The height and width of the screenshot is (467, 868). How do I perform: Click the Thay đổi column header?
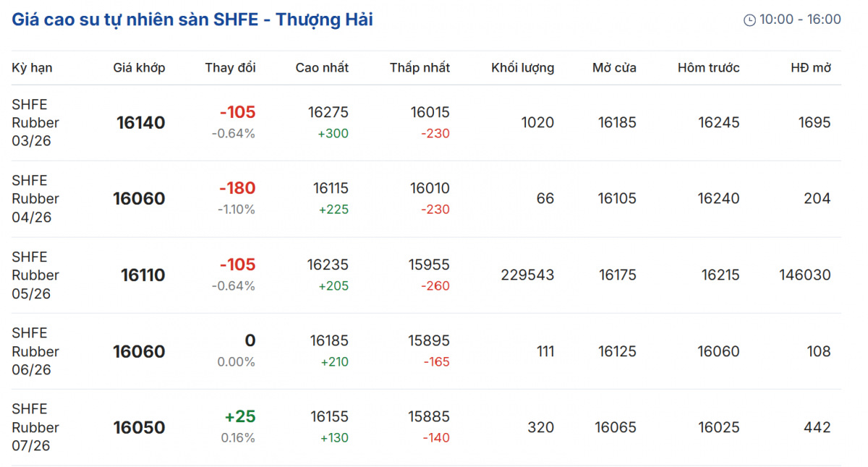click(x=230, y=68)
